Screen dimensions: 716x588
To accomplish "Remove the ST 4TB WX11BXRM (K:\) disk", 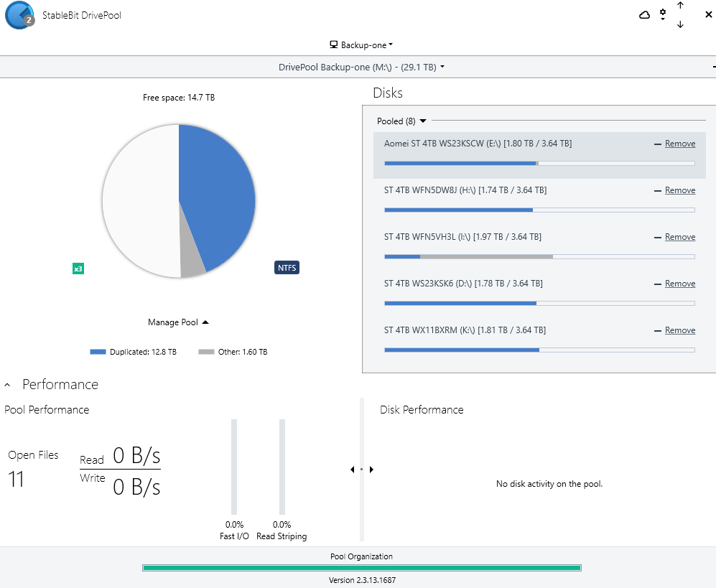I will point(679,330).
